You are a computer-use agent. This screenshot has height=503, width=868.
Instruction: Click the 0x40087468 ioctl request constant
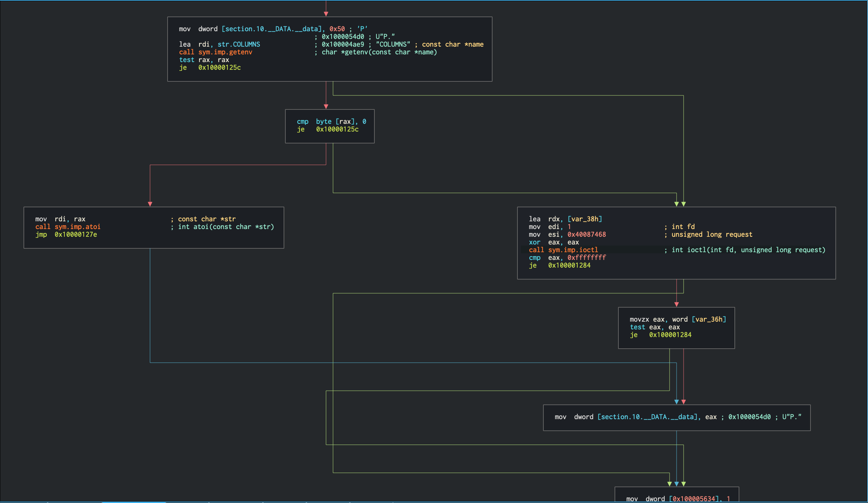point(586,234)
